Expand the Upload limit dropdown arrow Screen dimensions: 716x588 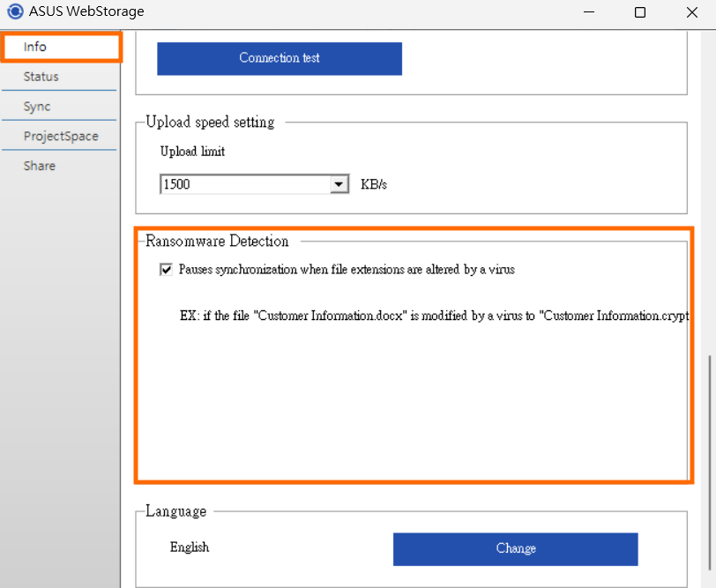[x=339, y=184]
